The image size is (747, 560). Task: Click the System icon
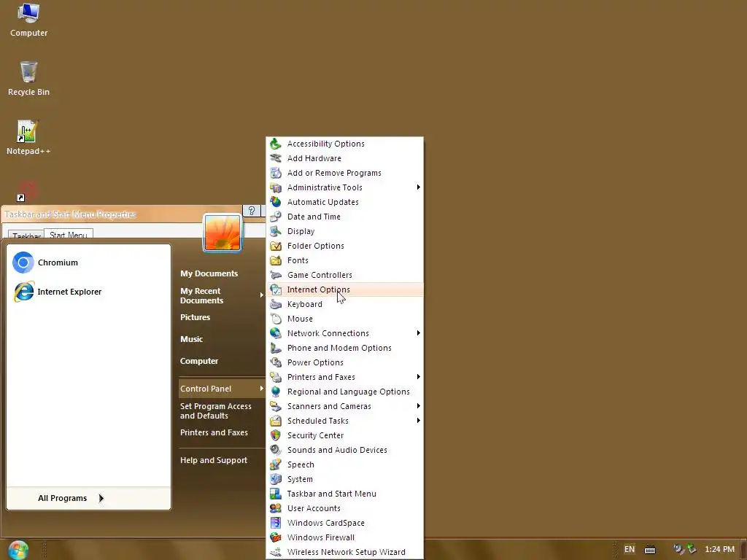[x=275, y=479]
